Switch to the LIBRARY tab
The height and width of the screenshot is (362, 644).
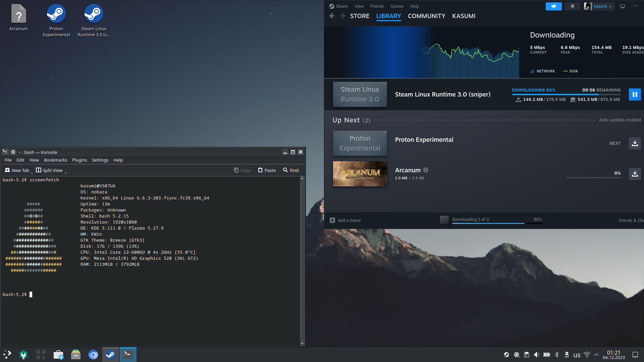(388, 16)
